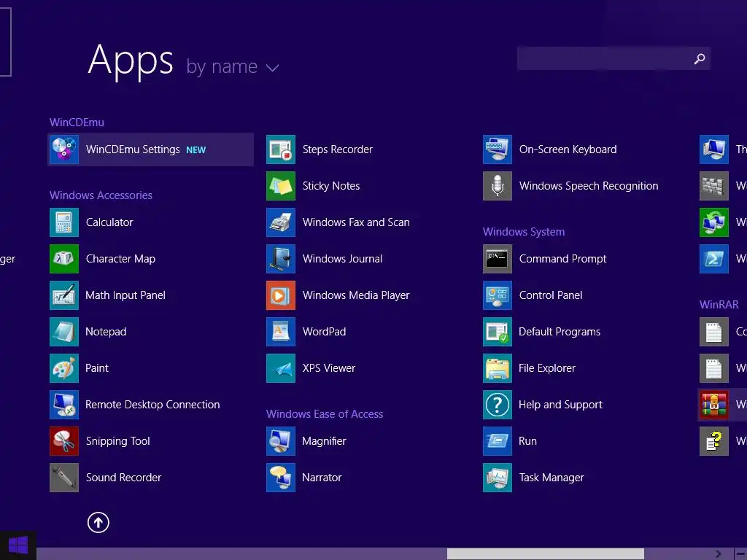Select the Windows Accessories group header
747x560 pixels.
pyautogui.click(x=101, y=195)
